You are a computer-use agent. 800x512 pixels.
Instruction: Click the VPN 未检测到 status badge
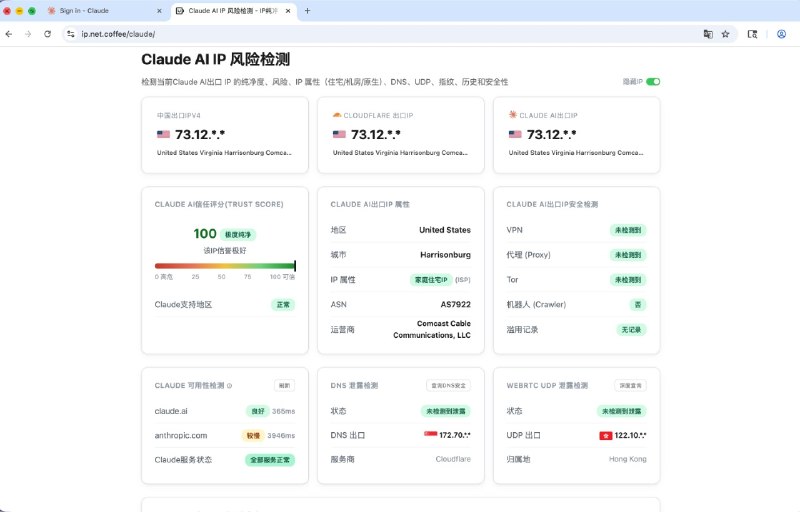(628, 230)
